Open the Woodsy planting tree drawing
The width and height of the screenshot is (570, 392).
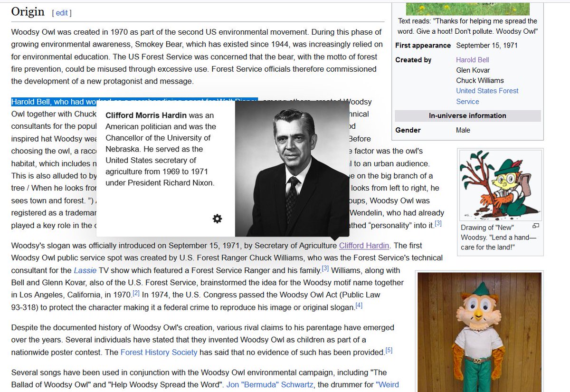tap(500, 185)
